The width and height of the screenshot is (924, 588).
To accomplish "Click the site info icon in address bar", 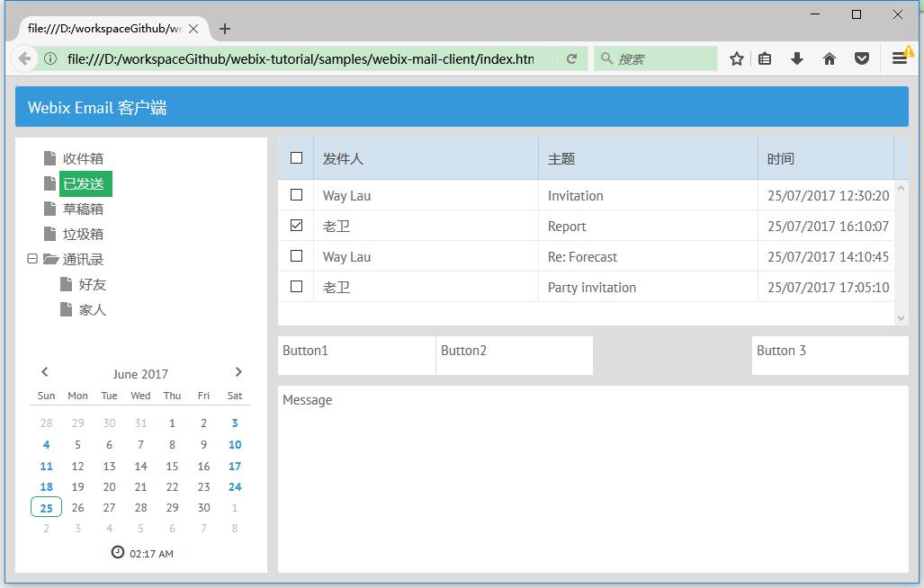I will 50,58.
